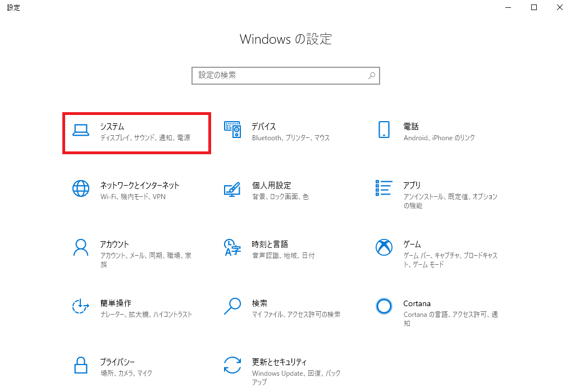Click the Android、iPhone のリンク description

pyautogui.click(x=439, y=138)
